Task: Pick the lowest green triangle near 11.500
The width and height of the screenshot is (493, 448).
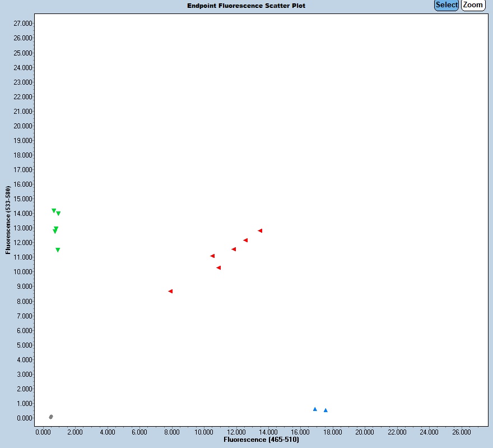Action: click(58, 250)
